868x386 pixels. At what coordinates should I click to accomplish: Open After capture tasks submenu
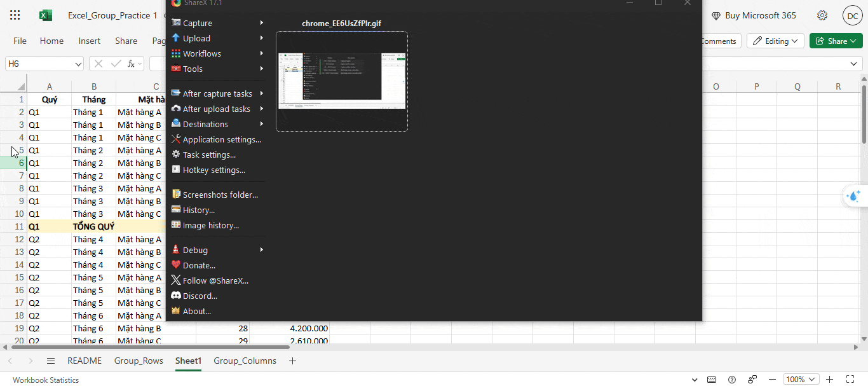click(218, 93)
